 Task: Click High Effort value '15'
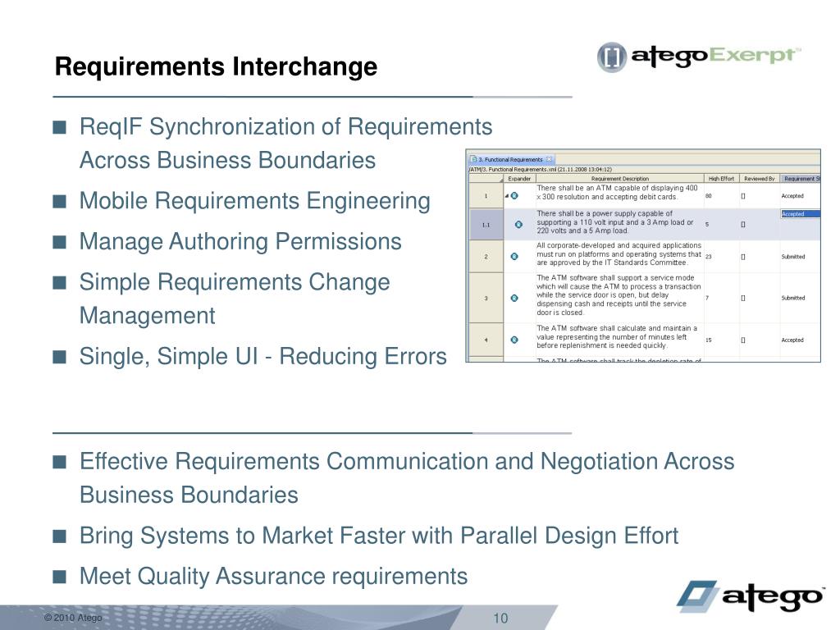(708, 340)
